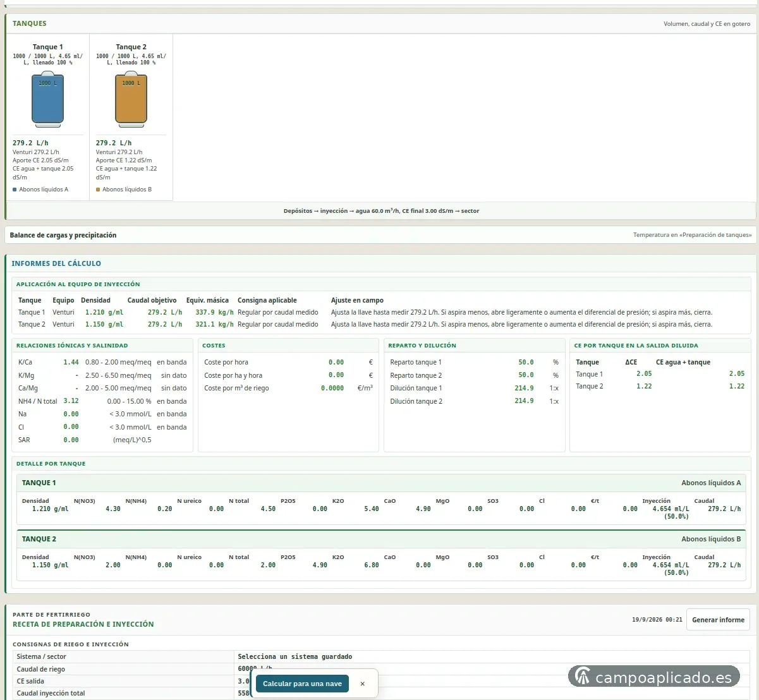Click the blue Tanque 1 tank graphic
Image resolution: width=759 pixels, height=700 pixels.
coord(48,99)
